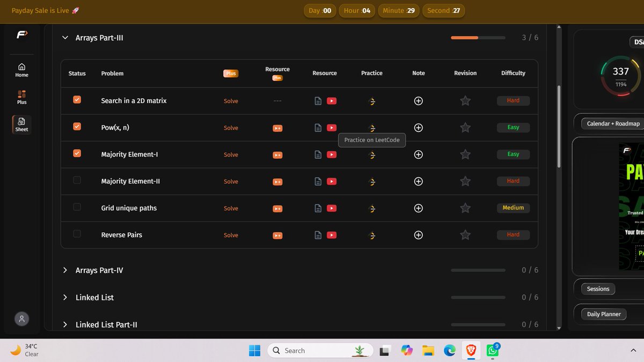Star Pow(x, n) for revision
The width and height of the screenshot is (644, 362).
click(x=465, y=128)
